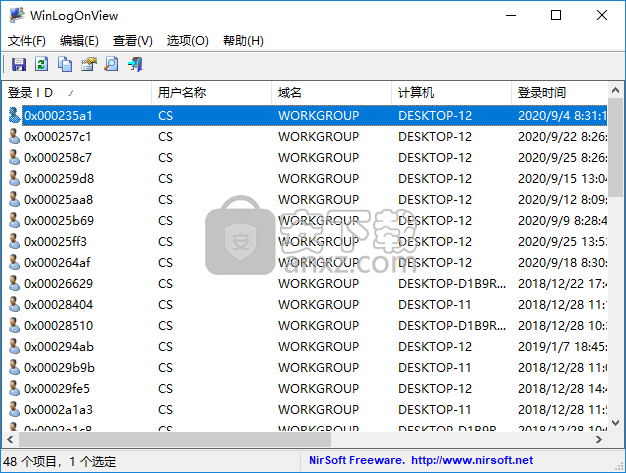The height and width of the screenshot is (473, 626).
Task: Sort by the 用户名称 column header
Action: point(212,93)
